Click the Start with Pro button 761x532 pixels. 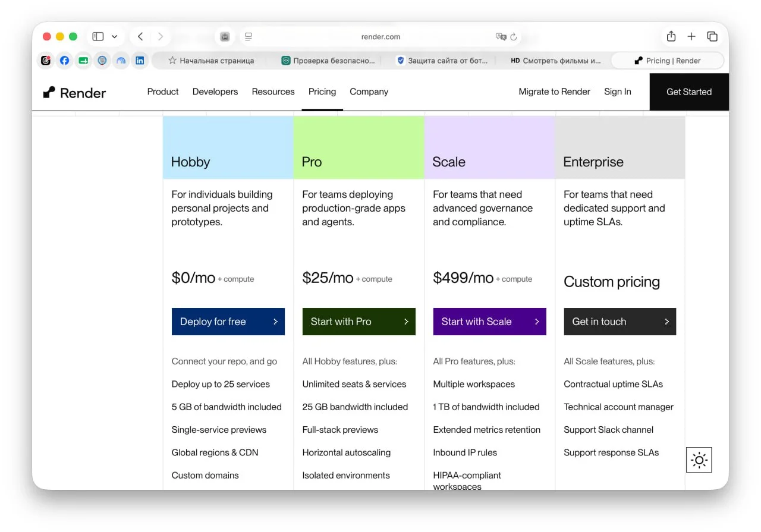pyautogui.click(x=359, y=322)
